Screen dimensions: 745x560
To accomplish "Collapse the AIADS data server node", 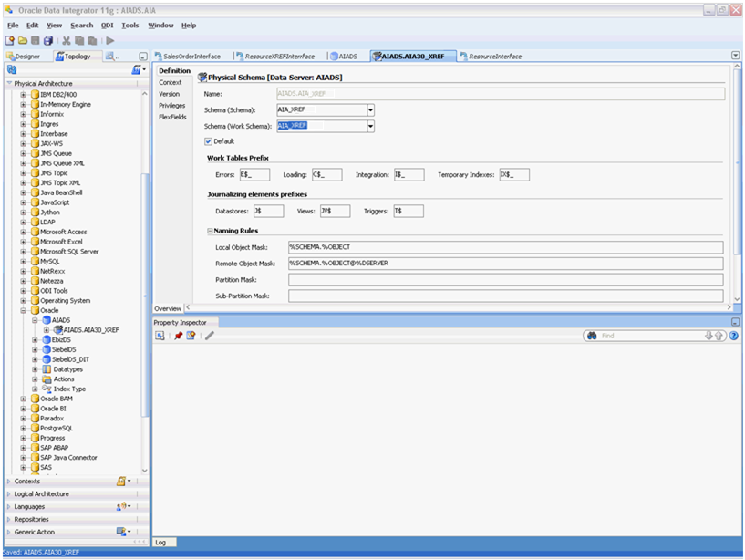I will 35,320.
